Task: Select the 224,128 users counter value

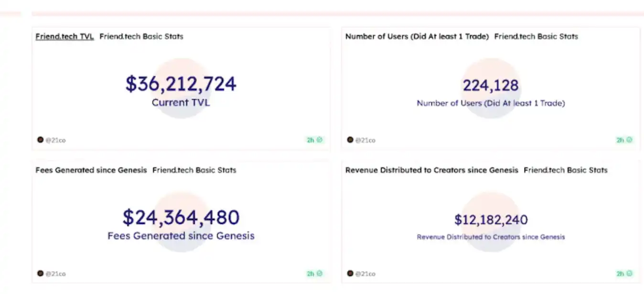Action: (x=491, y=85)
